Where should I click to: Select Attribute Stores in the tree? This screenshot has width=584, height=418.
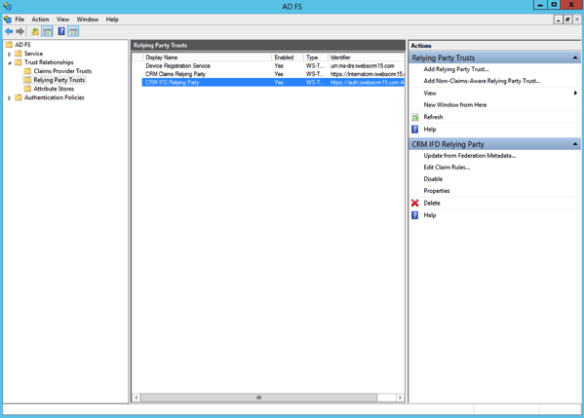54,89
